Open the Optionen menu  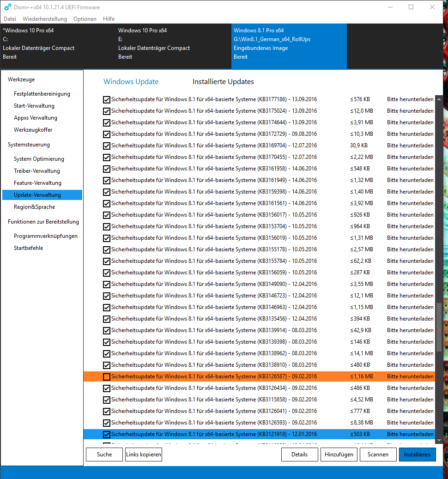85,18
